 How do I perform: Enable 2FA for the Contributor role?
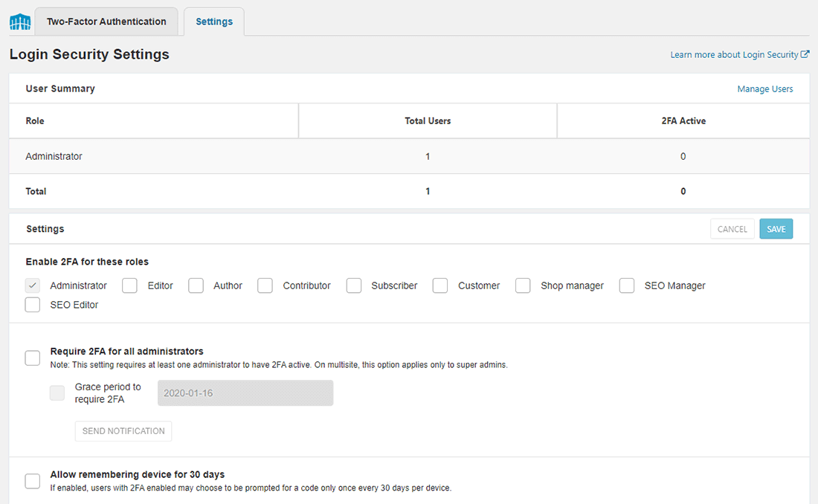(x=265, y=285)
